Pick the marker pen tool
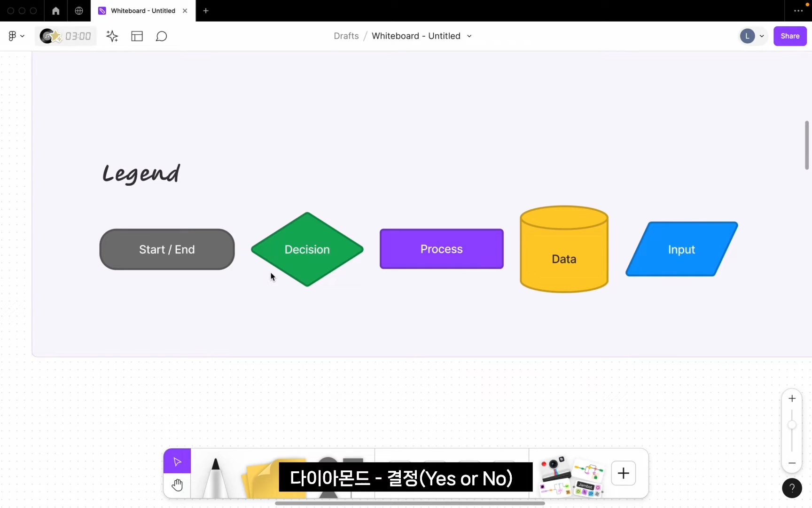Screen dimensions: 812x508 point(216,477)
